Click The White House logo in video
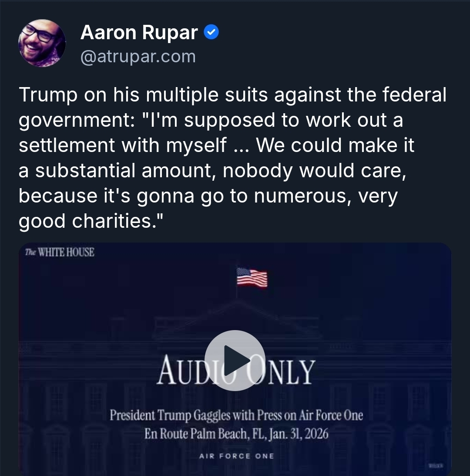Screen dimensions: 470x476 [60, 253]
